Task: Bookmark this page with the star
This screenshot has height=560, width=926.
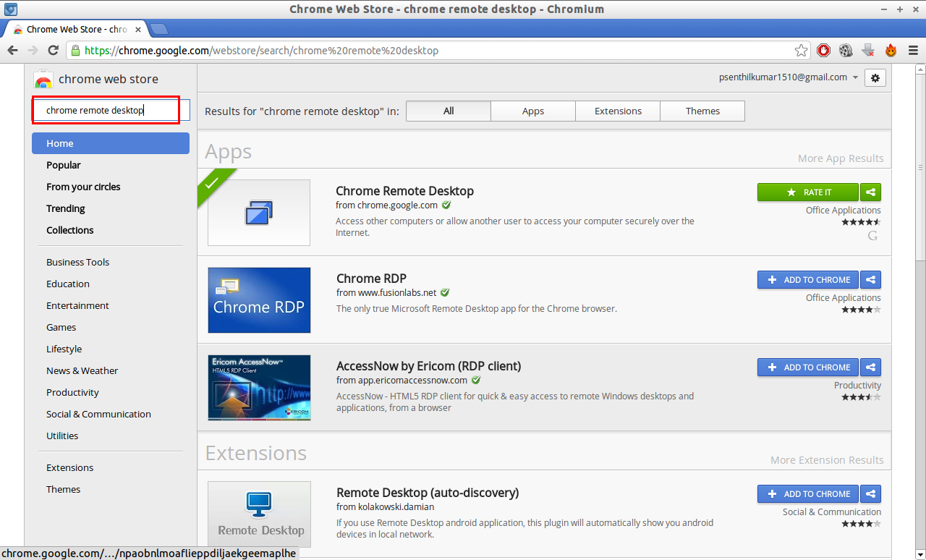Action: (x=801, y=51)
